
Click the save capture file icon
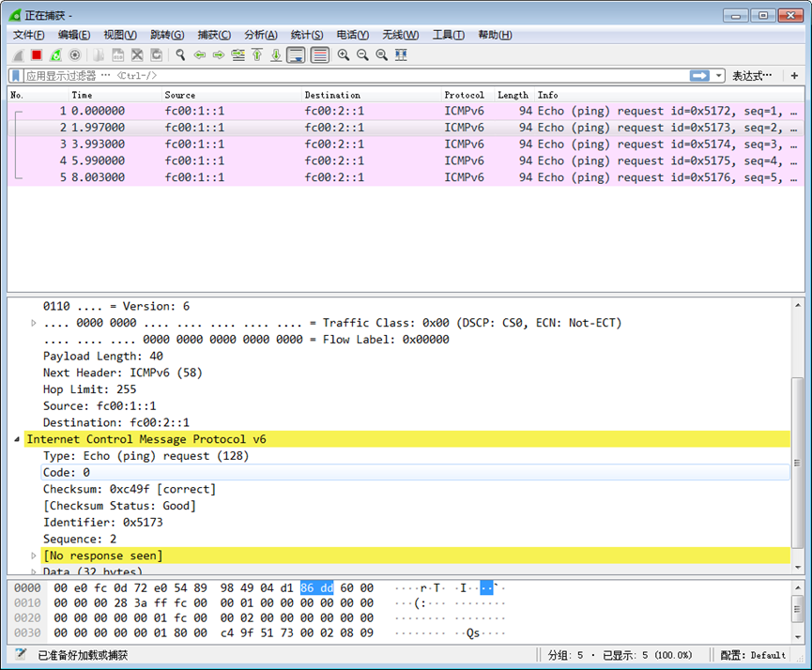[118, 54]
